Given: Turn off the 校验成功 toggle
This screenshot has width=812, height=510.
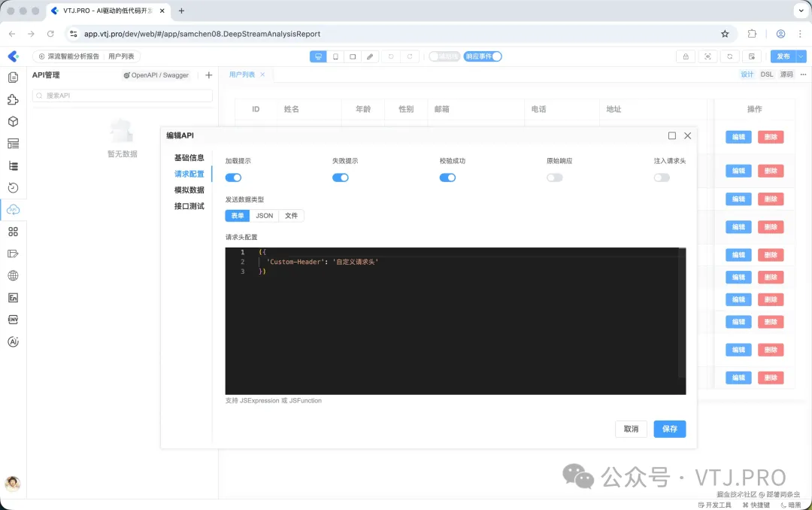Looking at the screenshot, I should pyautogui.click(x=447, y=178).
